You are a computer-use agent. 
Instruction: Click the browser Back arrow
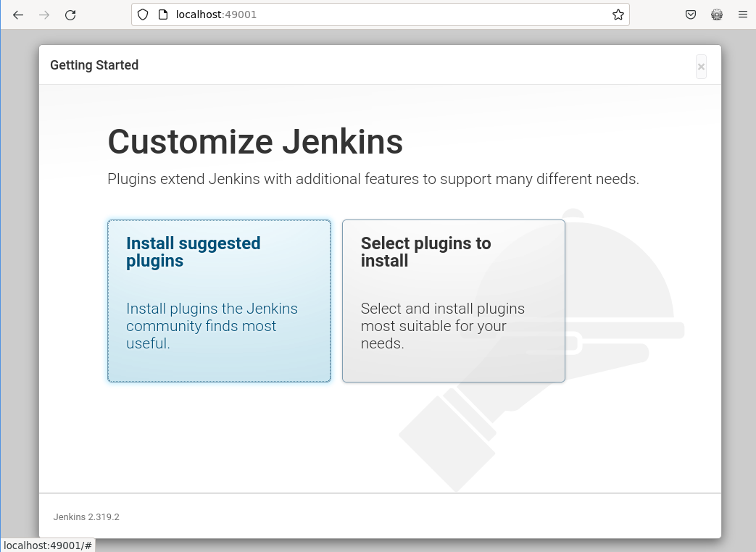click(18, 14)
